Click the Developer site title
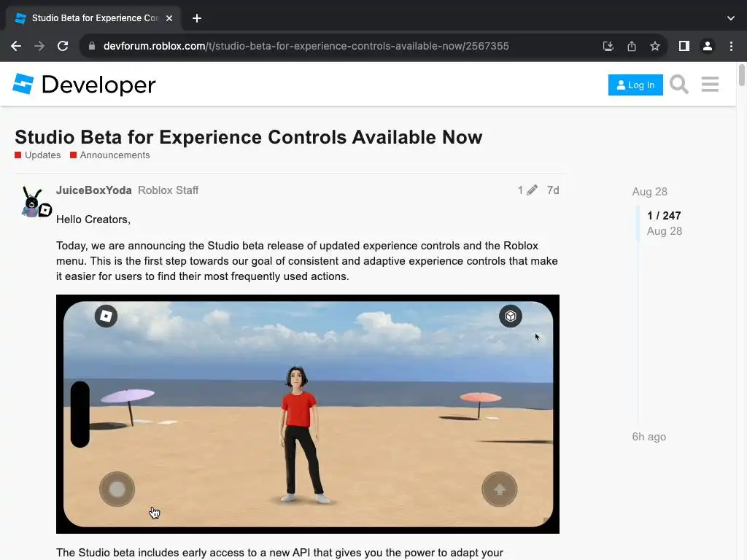 coord(98,85)
